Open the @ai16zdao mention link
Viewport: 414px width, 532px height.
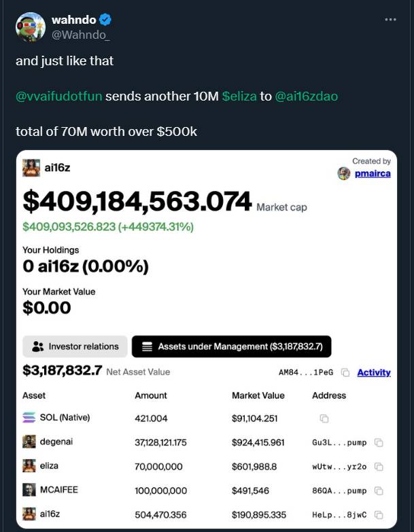pyautogui.click(x=306, y=96)
